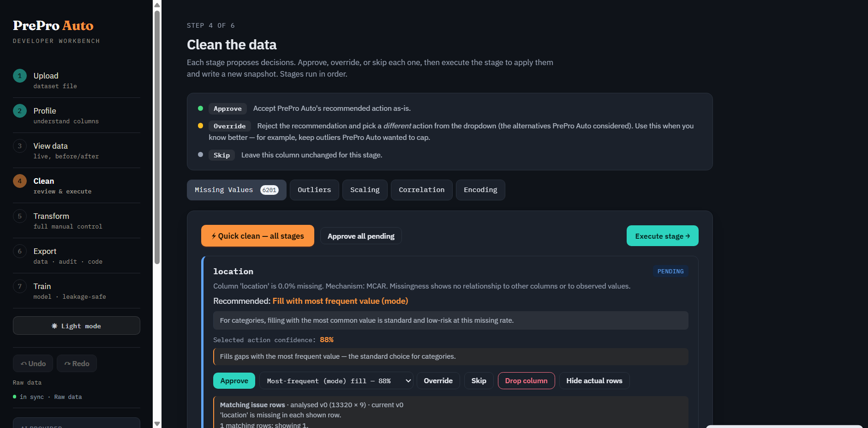The height and width of the screenshot is (428, 868).
Task: Toggle Light mode
Action: (x=77, y=326)
